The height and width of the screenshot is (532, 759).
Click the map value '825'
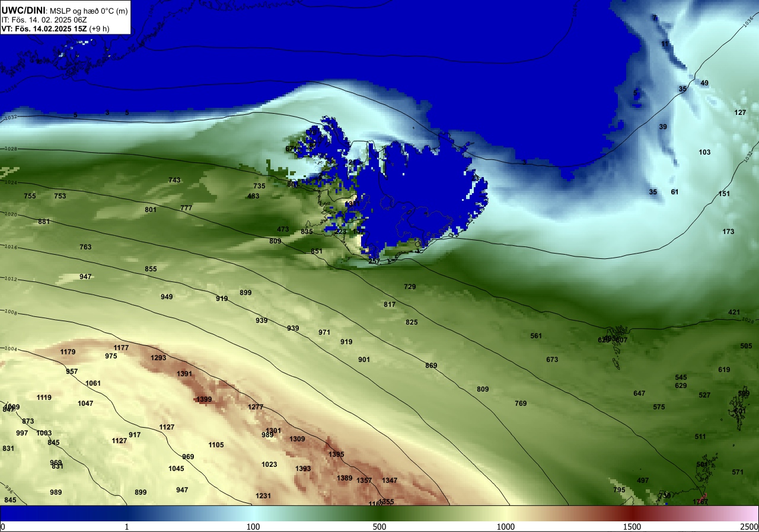[x=412, y=322]
